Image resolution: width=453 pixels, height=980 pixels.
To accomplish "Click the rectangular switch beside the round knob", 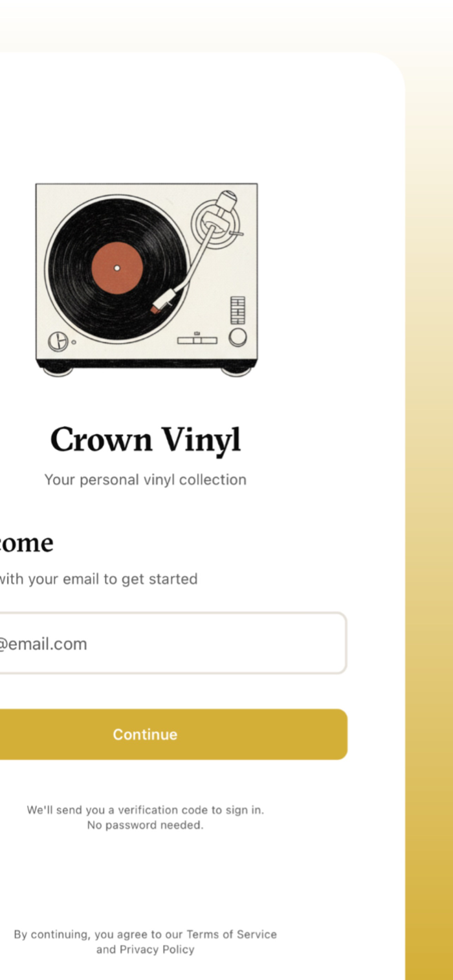I will coord(197,339).
